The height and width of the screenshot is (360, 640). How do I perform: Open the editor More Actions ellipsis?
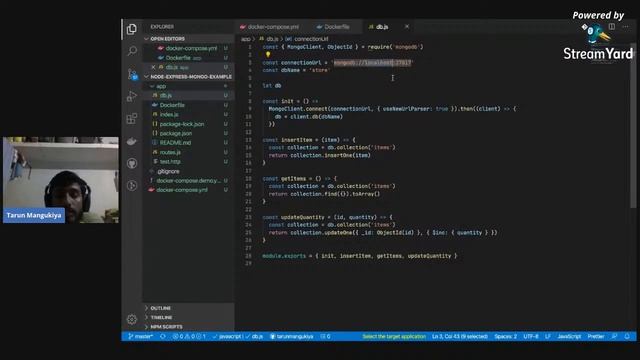click(625, 27)
